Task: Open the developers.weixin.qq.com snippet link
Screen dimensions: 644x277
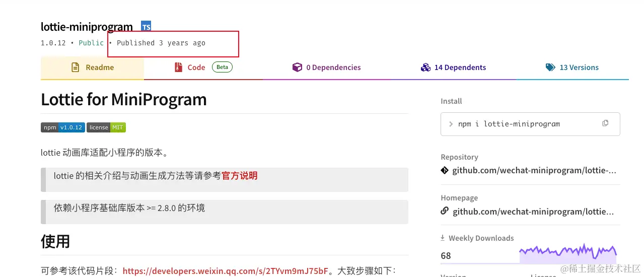Action: (226, 271)
